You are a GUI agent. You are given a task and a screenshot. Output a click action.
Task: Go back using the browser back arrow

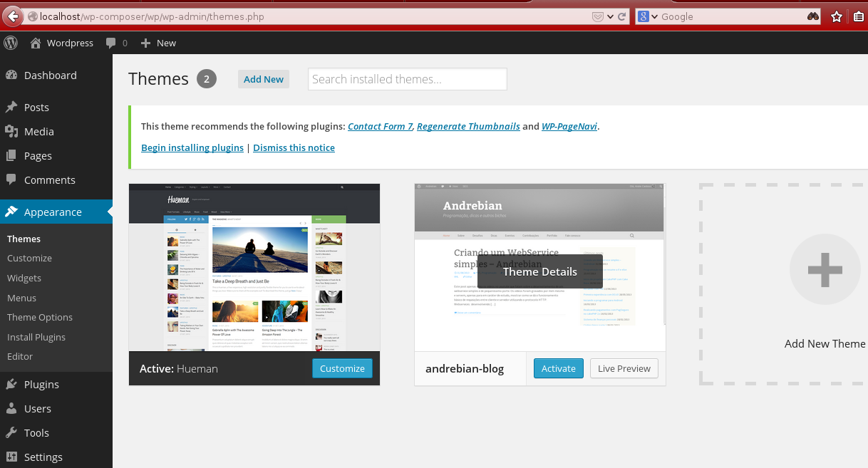click(x=12, y=16)
